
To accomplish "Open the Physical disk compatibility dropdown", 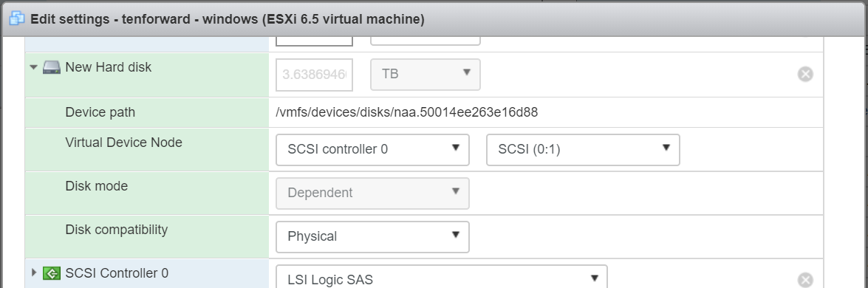I will tap(372, 237).
